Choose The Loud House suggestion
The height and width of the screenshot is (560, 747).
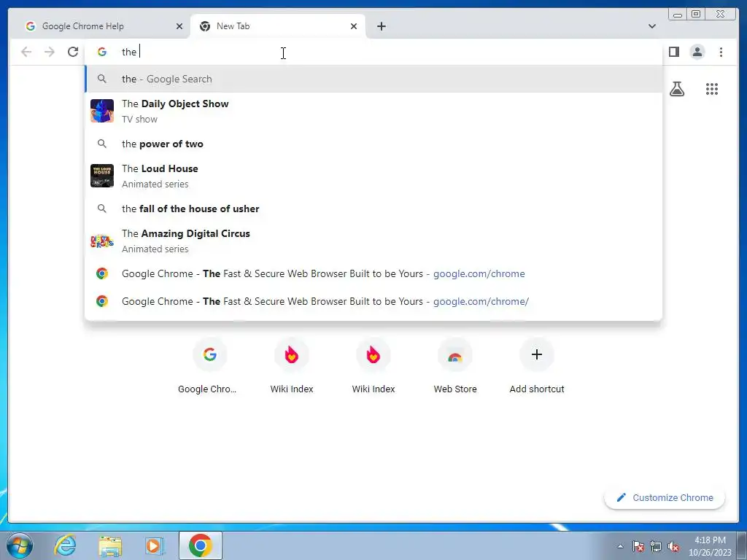[x=373, y=176]
